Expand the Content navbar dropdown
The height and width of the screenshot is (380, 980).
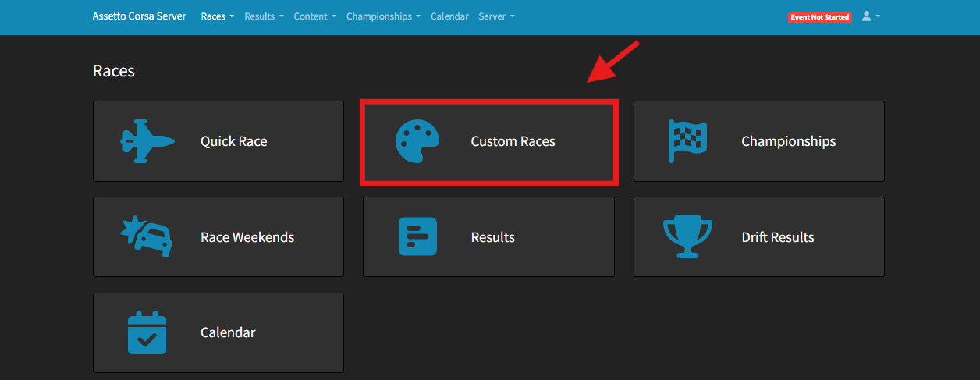314,16
